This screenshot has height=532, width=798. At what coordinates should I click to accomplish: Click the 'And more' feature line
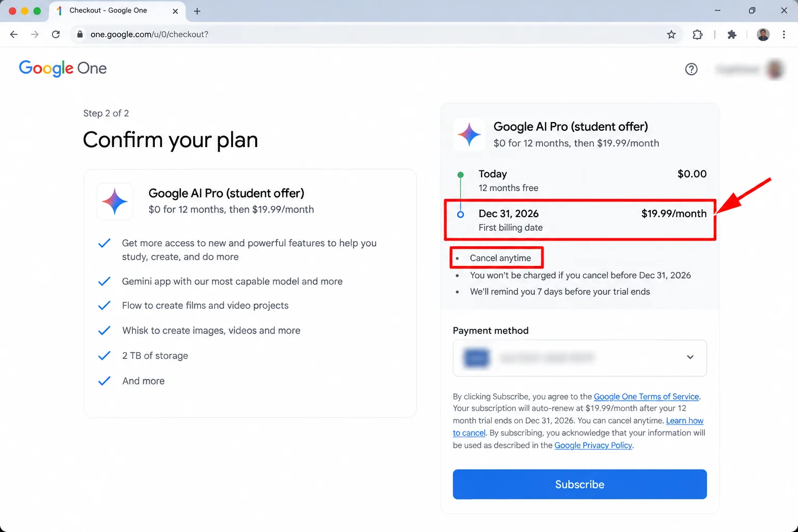coord(143,381)
